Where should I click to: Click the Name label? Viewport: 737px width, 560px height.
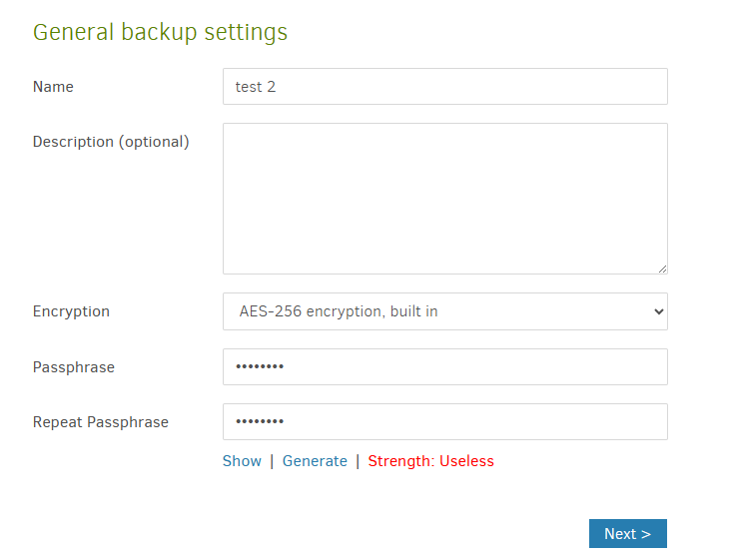tap(53, 87)
